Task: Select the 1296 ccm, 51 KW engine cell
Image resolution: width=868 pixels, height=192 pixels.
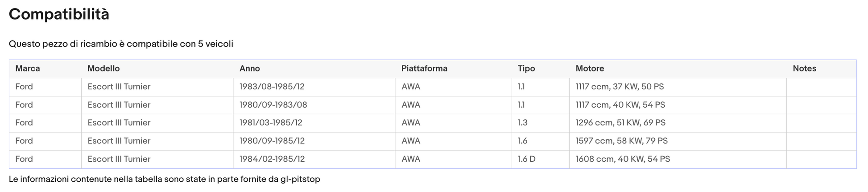Action: pos(678,123)
